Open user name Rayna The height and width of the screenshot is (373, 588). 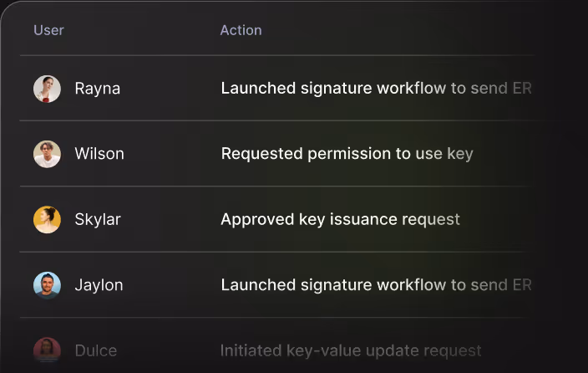click(x=98, y=89)
